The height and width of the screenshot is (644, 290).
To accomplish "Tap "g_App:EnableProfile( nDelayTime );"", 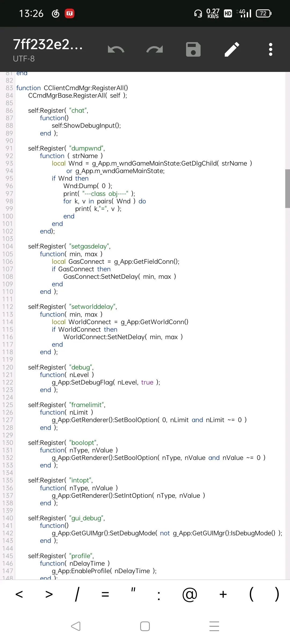I will coord(104,571).
